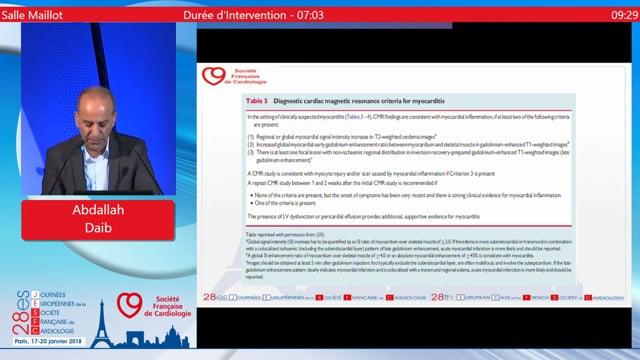Click the 09:29 clock in the red bar
This screenshot has height=360, width=640.
pos(624,16)
